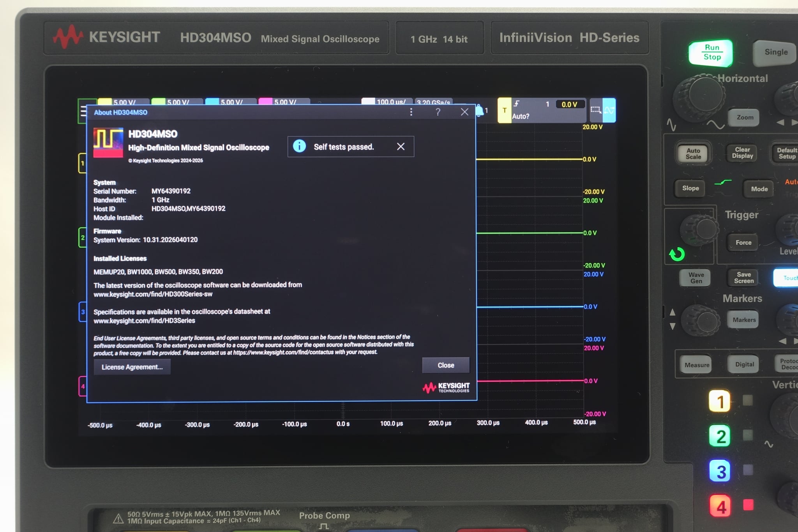Toggle the lit Touch button
This screenshot has width=798, height=532.
click(786, 277)
